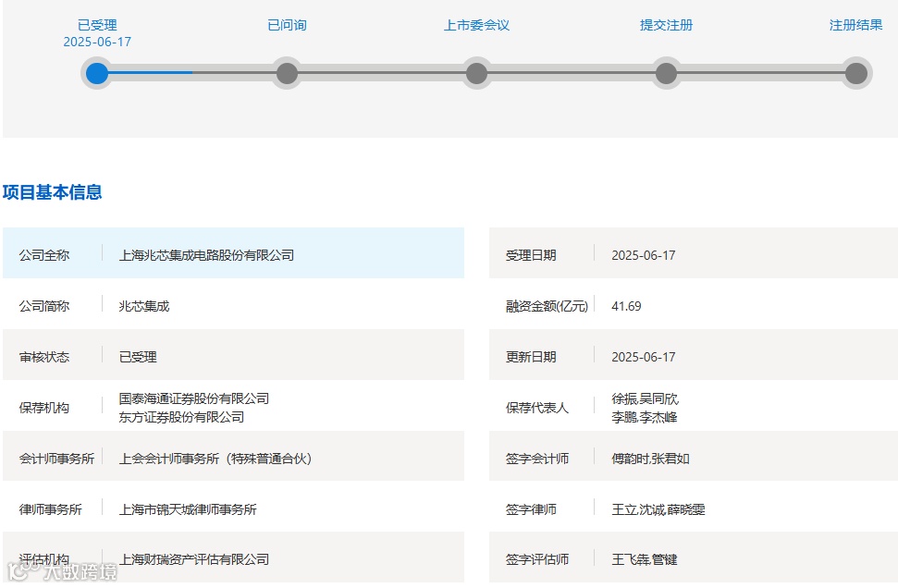
Task: Click company name 上海兆芯集成电路股份有限公司
Action: tap(206, 255)
